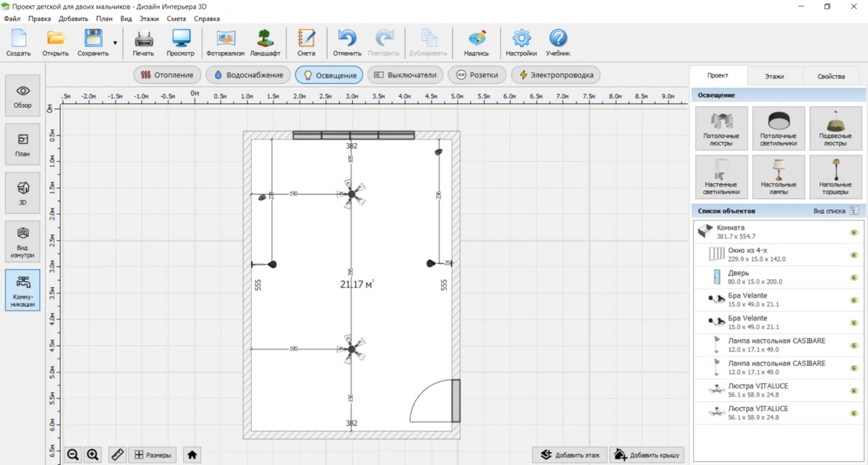Select Люстра VITALUCE in object list
The height and width of the screenshot is (465, 868).
pyautogui.click(x=758, y=391)
